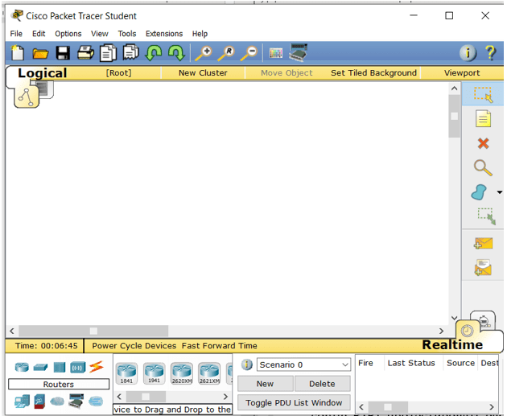The width and height of the screenshot is (507, 420).
Task: Pick the 1941 router
Action: point(154,374)
